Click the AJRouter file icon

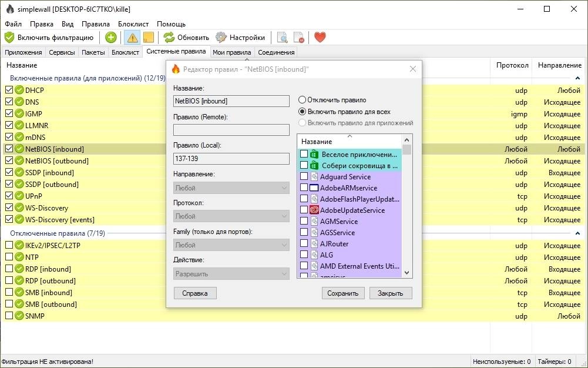[314, 243]
